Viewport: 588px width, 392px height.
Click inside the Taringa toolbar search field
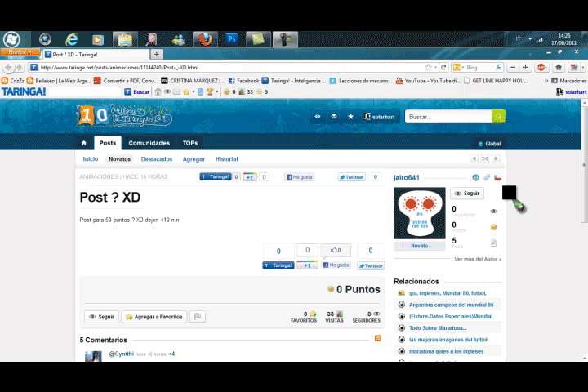(85, 91)
